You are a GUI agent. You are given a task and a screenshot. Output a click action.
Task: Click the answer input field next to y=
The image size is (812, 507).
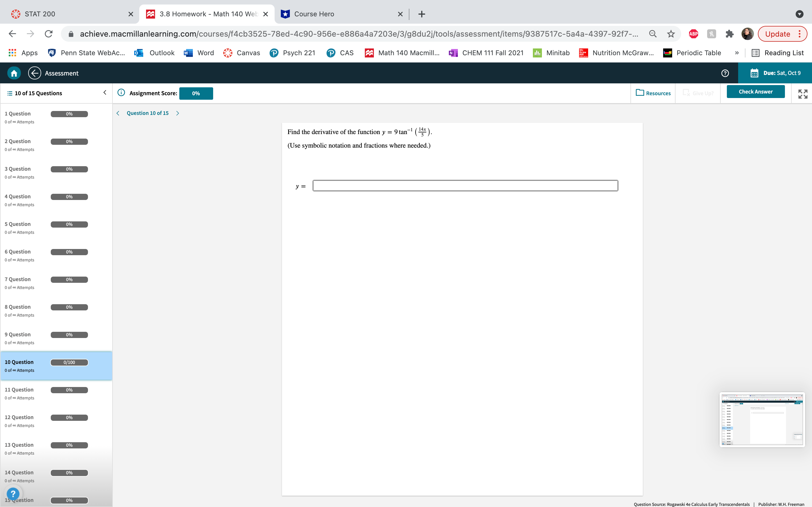[x=465, y=185]
